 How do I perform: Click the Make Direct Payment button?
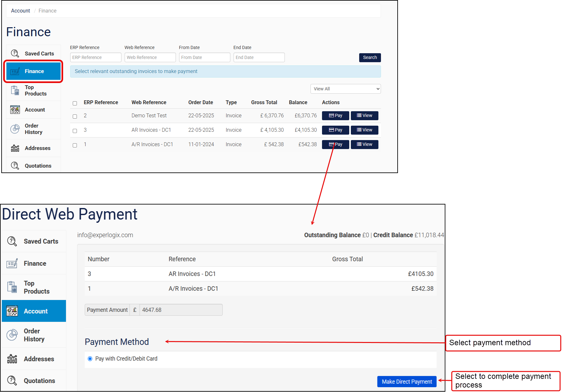[x=407, y=381]
